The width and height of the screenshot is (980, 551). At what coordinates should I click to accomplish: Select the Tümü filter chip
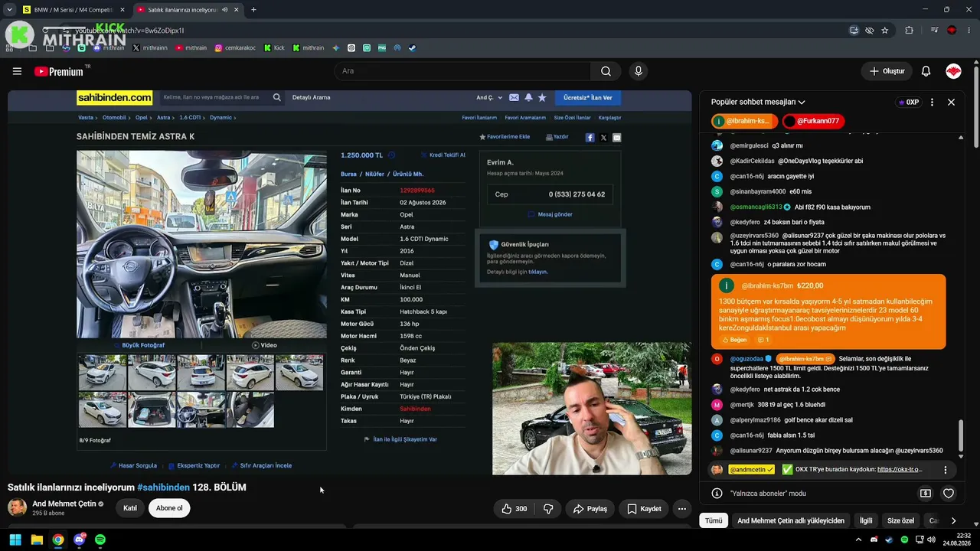click(x=714, y=520)
